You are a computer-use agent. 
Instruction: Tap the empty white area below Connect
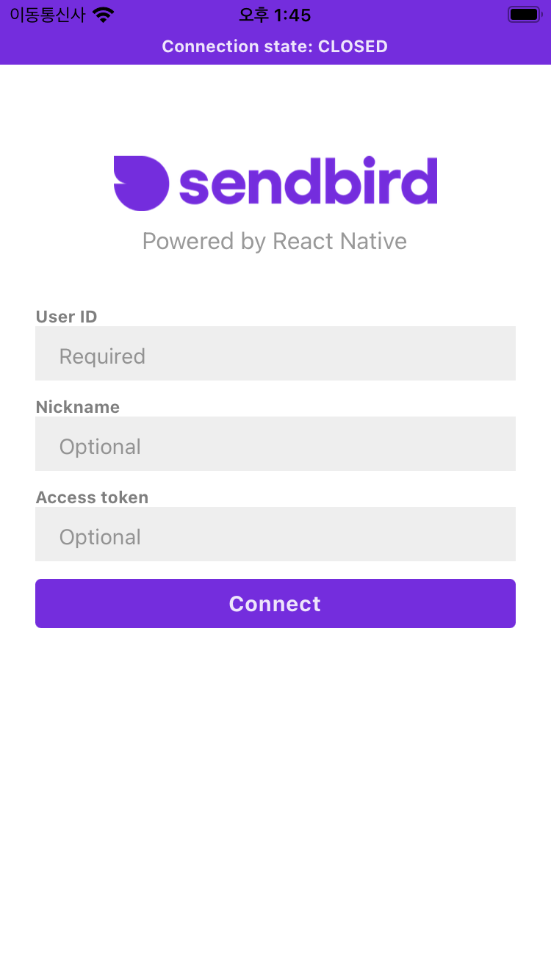click(x=275, y=801)
